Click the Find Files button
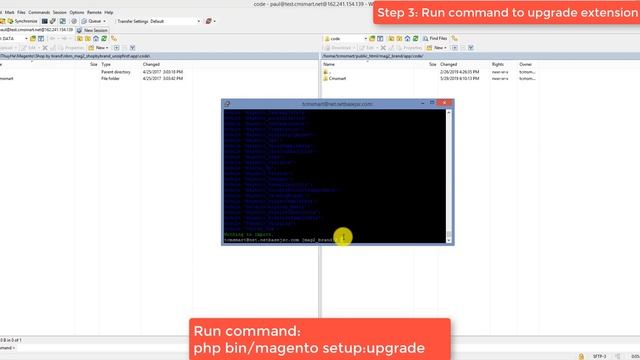 pos(435,38)
